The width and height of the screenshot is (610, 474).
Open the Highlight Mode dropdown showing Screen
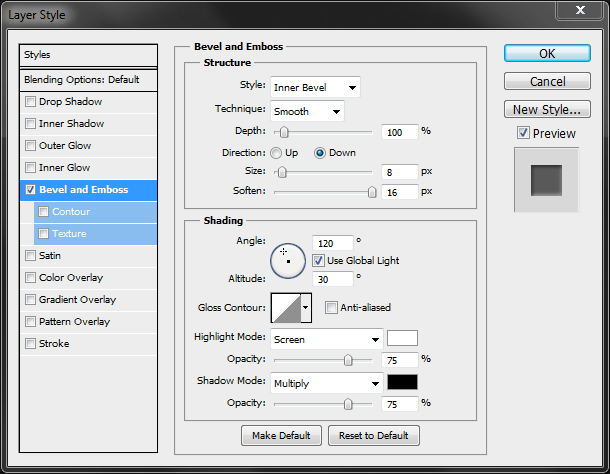pyautogui.click(x=326, y=339)
